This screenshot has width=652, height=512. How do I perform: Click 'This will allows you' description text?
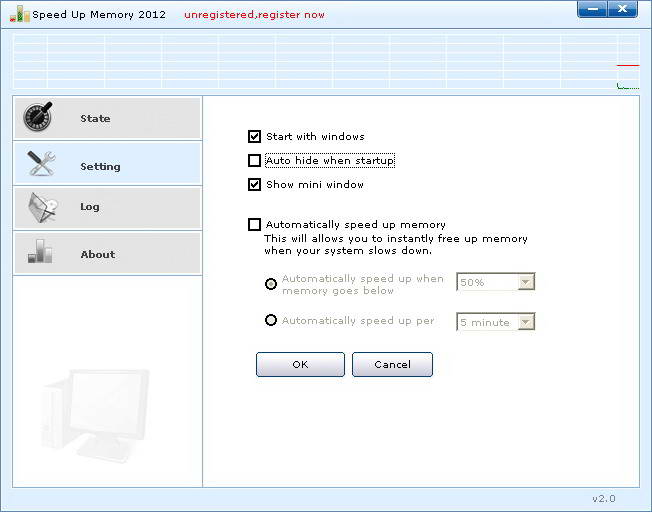pos(396,245)
